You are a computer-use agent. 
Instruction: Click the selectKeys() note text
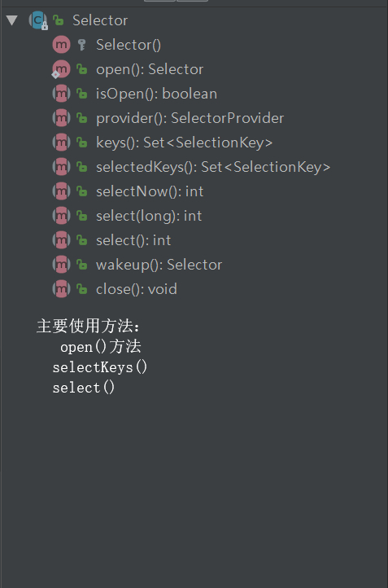100,367
